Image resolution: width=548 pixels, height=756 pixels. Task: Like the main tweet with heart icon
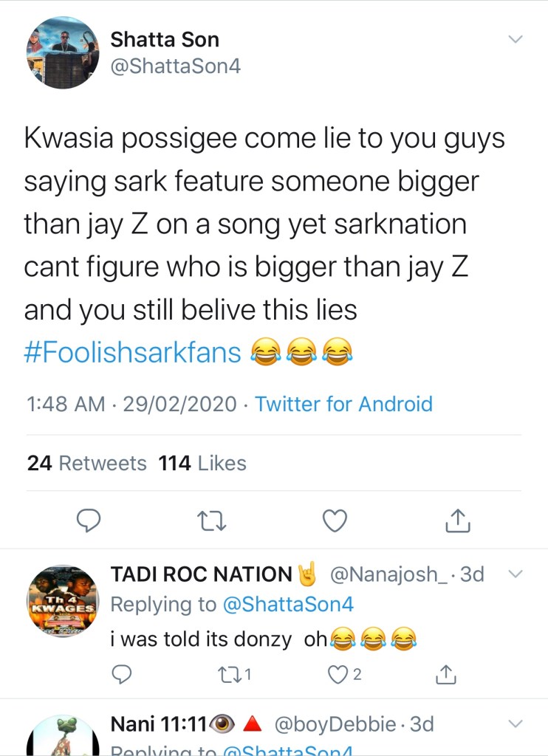point(335,521)
